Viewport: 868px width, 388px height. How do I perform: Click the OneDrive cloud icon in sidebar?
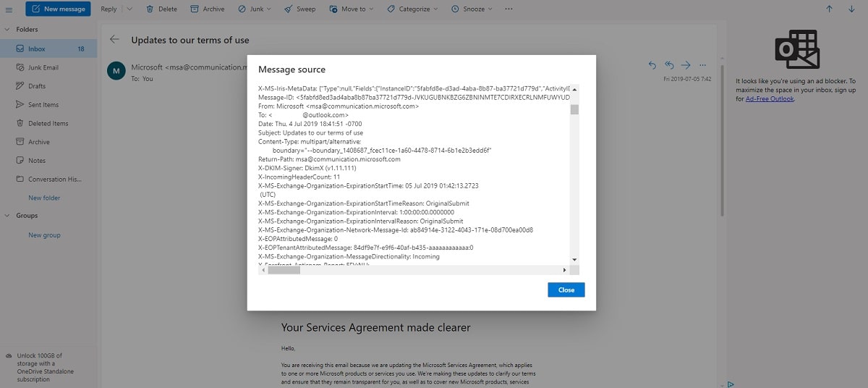[x=7, y=356]
